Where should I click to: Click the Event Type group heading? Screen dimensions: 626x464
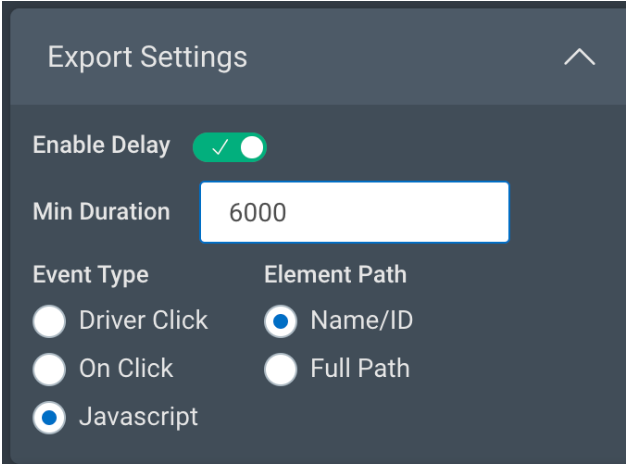(90, 274)
